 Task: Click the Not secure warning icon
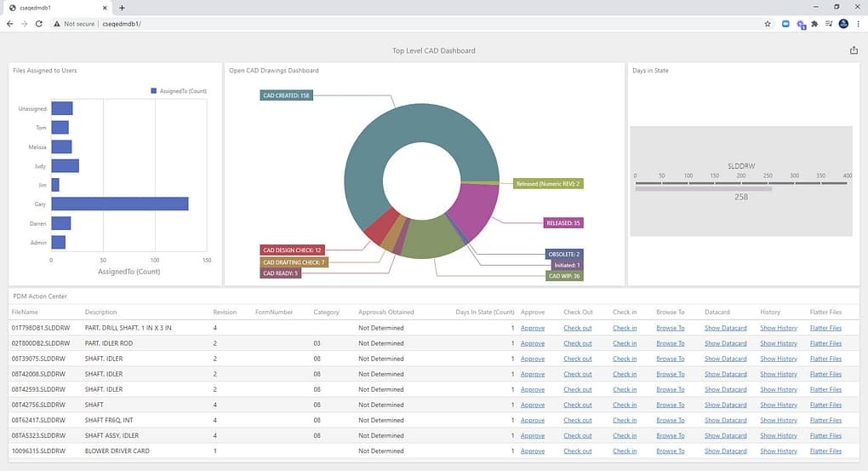56,24
